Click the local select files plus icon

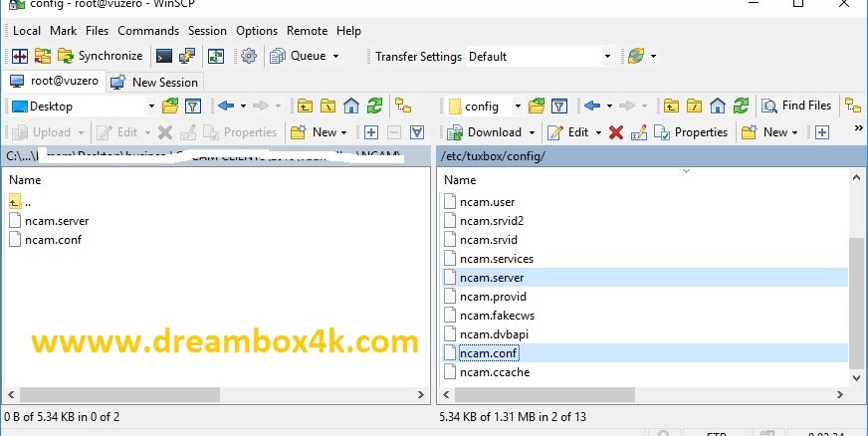pos(371,132)
